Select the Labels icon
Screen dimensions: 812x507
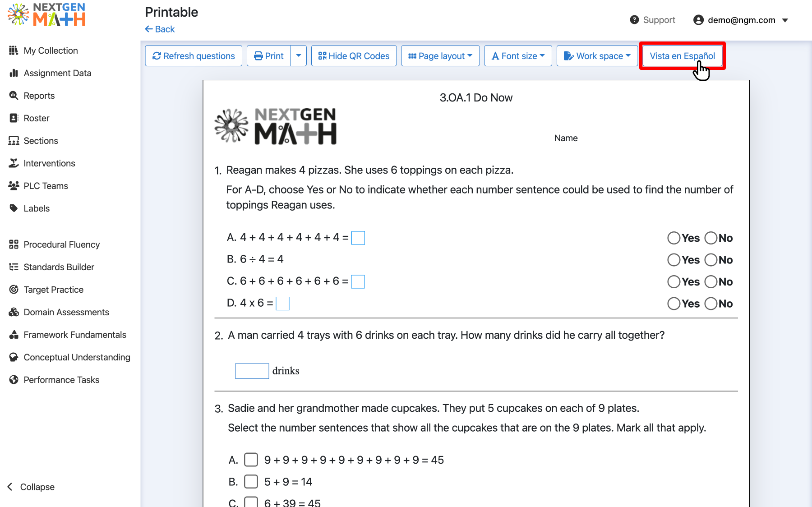14,208
